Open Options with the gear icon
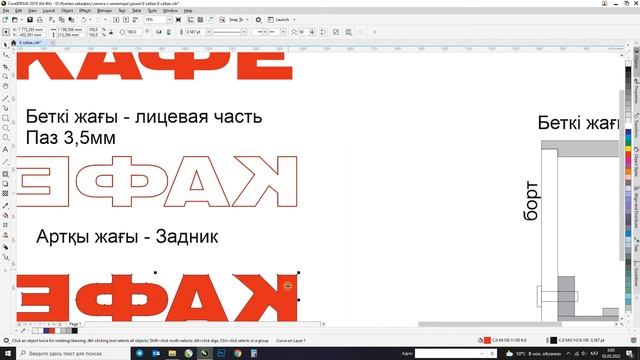 click(258, 20)
